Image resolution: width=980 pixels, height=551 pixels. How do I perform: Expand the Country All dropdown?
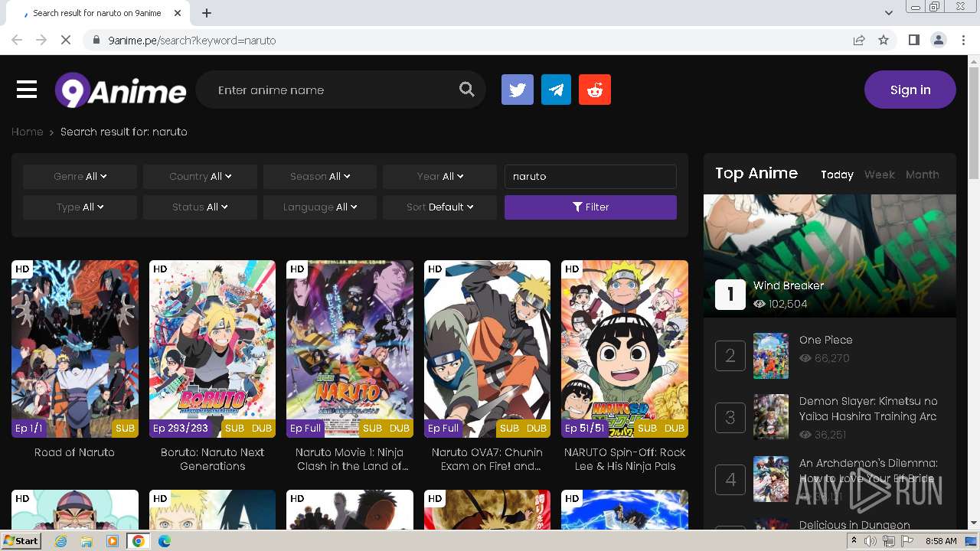coord(200,176)
